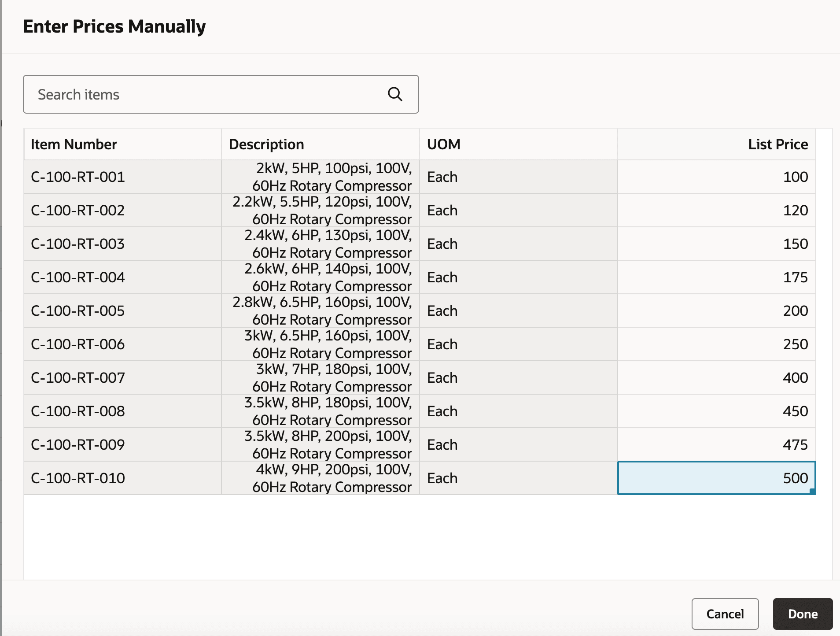
Task: Edit list price cell showing 400
Action: (x=716, y=378)
